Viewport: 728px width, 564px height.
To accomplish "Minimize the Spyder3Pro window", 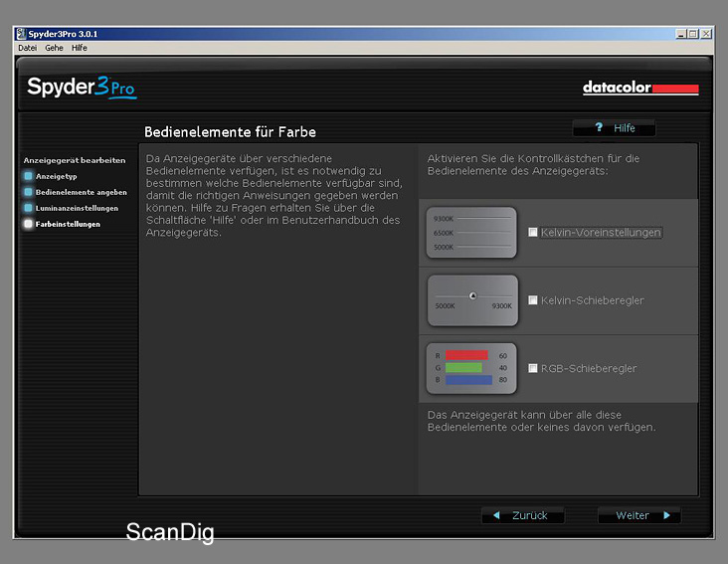I will pos(681,34).
